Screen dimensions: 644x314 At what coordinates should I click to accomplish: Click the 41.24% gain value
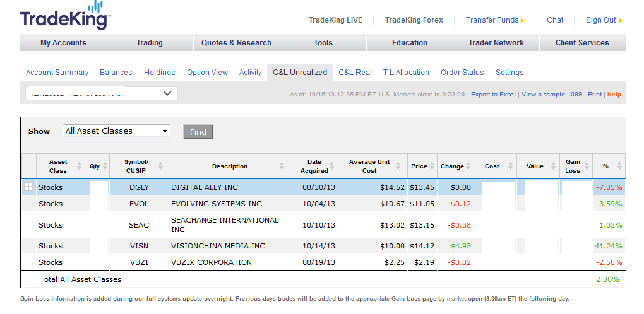[608, 246]
